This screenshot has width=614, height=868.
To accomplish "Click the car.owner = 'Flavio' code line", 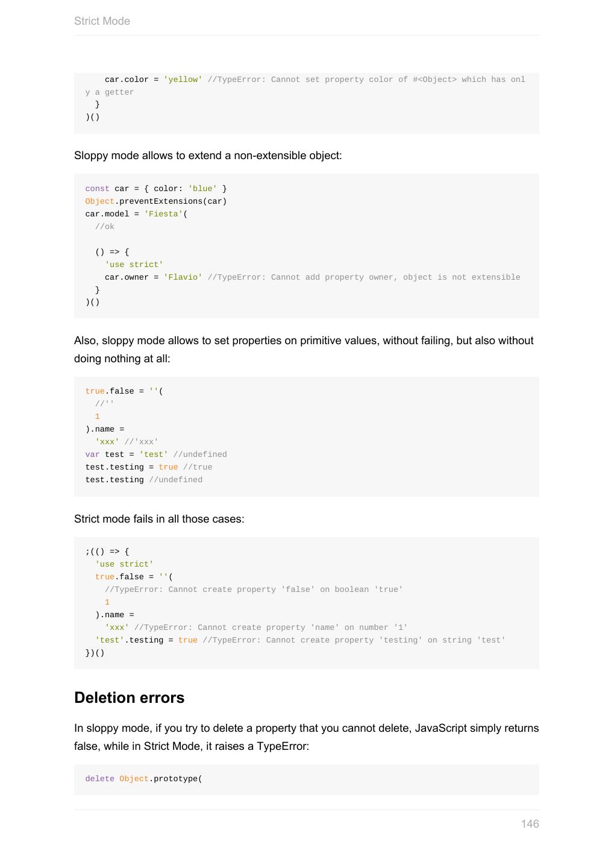I will [x=153, y=277].
